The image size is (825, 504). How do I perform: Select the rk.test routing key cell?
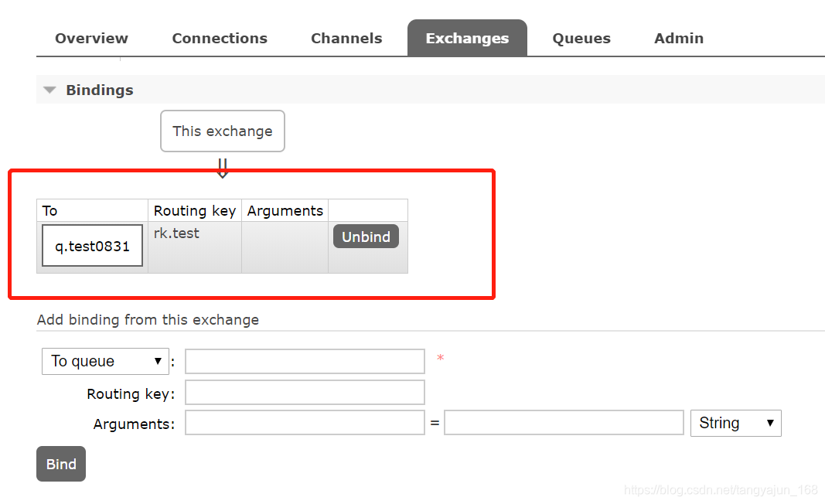tap(195, 247)
